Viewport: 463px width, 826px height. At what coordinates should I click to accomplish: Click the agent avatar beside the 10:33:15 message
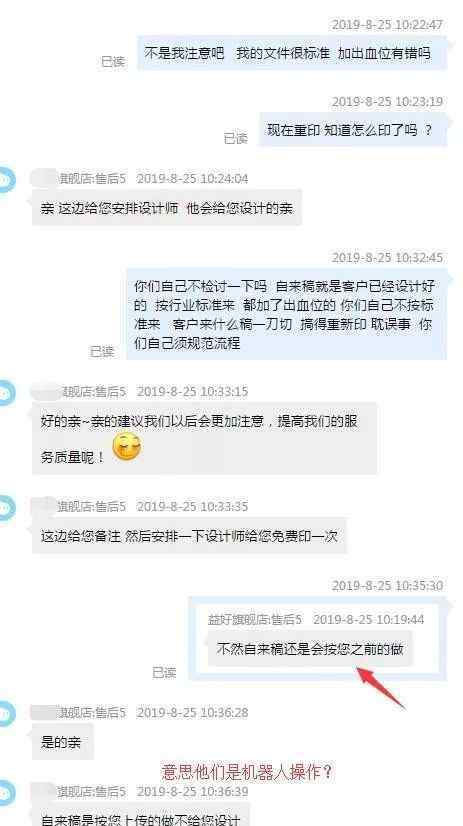[x=7, y=392]
